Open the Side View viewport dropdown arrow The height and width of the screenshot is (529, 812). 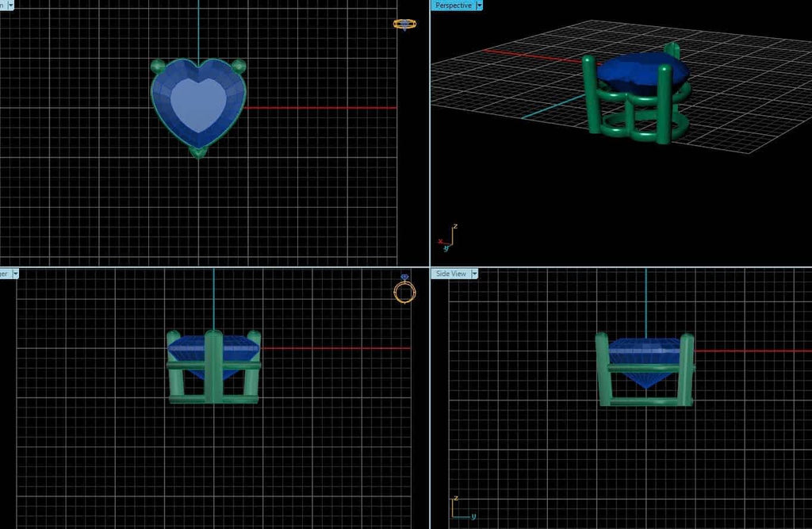(475, 274)
